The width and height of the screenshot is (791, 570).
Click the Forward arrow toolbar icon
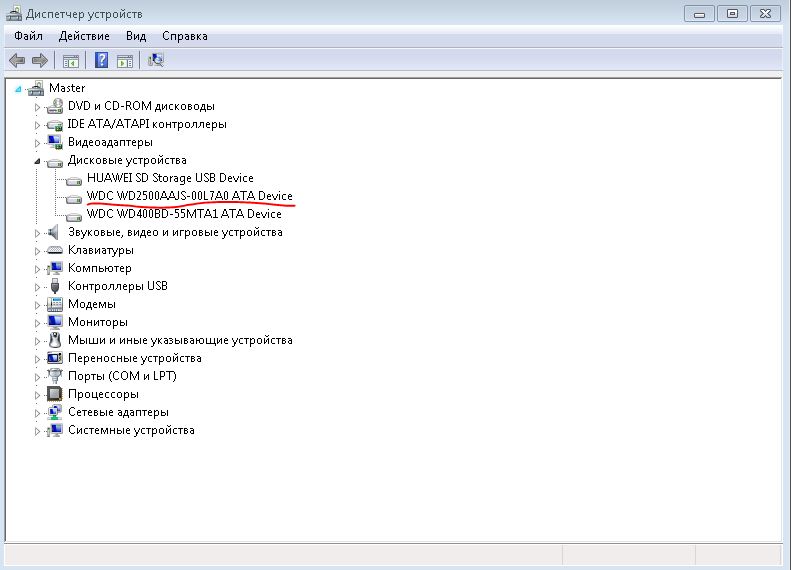[x=40, y=61]
